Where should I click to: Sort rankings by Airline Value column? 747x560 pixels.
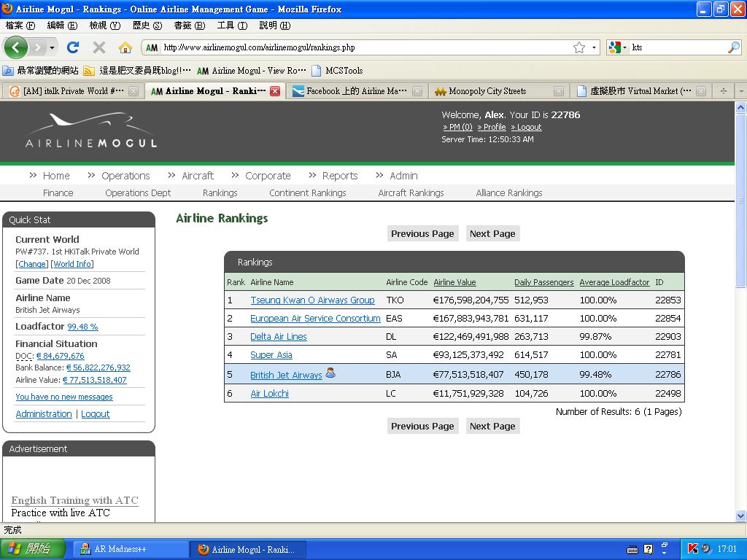(454, 282)
